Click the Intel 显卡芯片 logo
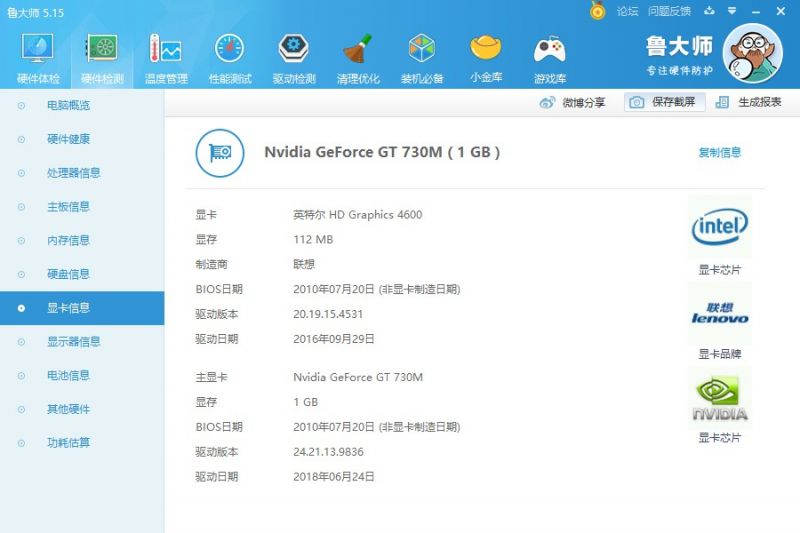 [720, 226]
